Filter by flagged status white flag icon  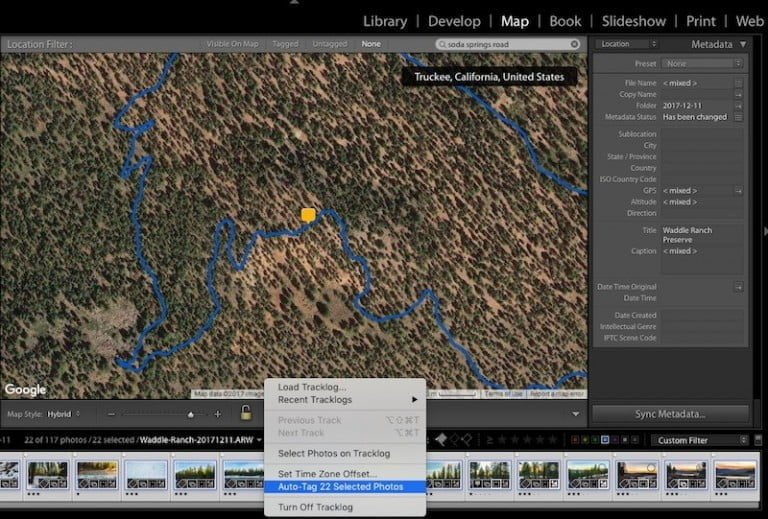point(441,440)
